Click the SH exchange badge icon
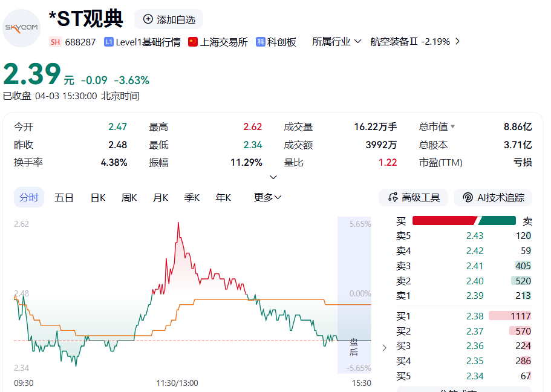 pos(56,42)
